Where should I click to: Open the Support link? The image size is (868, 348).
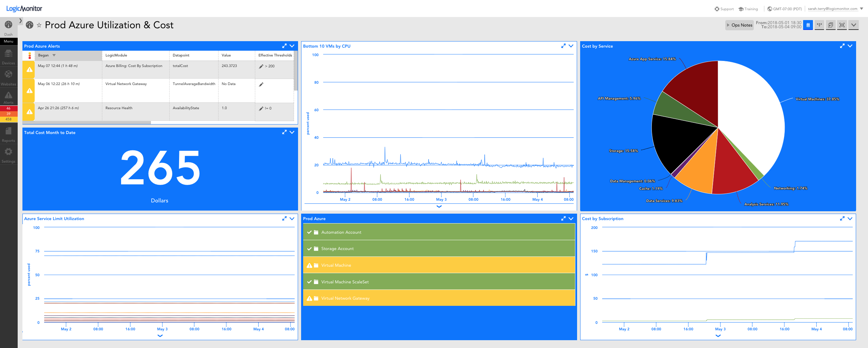[724, 9]
